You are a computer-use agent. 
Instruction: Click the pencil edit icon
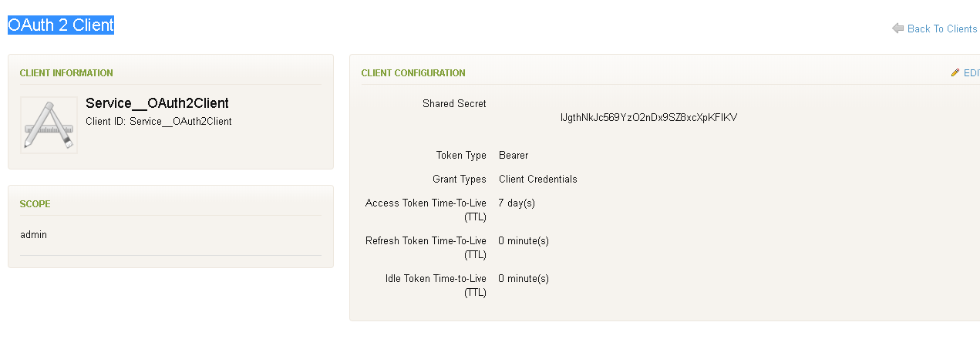pyautogui.click(x=955, y=72)
